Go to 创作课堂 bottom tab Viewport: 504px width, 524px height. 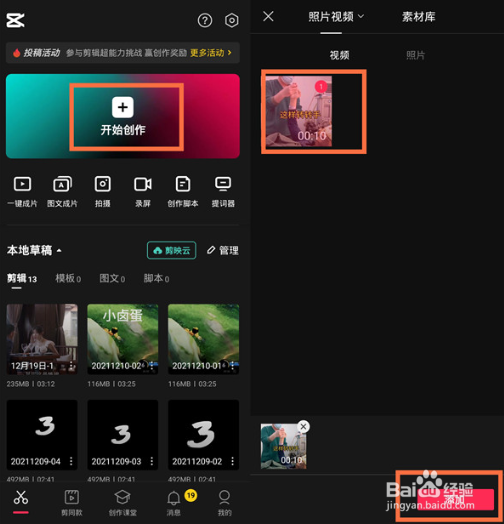123,503
